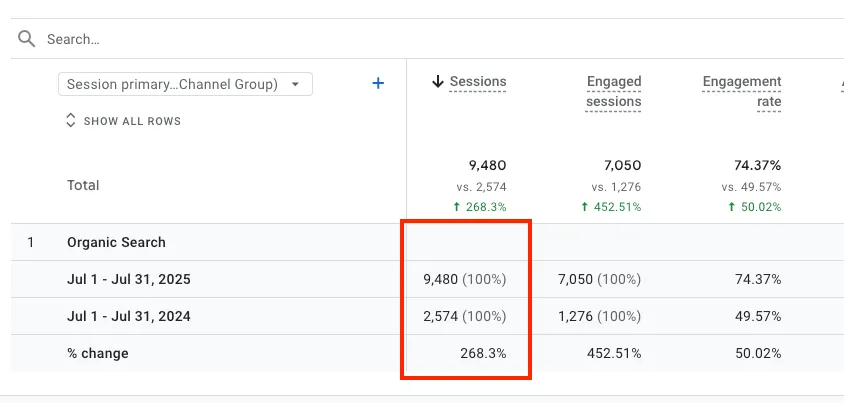Select the Organic Search row label
844x403 pixels.
[x=116, y=242]
